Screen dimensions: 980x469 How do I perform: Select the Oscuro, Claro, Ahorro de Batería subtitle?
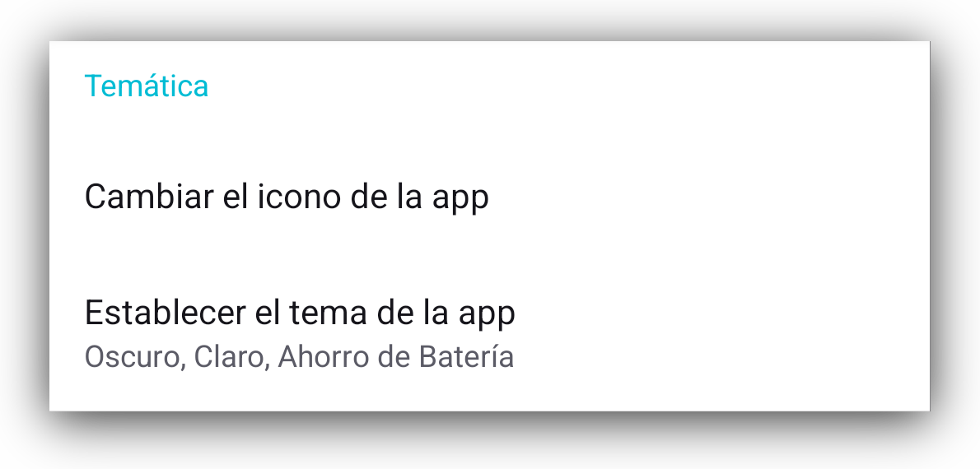[x=299, y=358]
